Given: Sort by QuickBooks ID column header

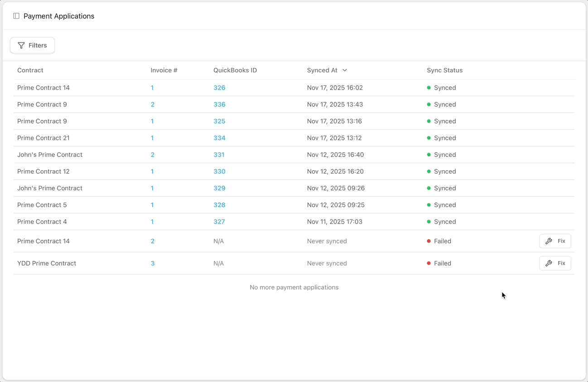Looking at the screenshot, I should [x=235, y=70].
